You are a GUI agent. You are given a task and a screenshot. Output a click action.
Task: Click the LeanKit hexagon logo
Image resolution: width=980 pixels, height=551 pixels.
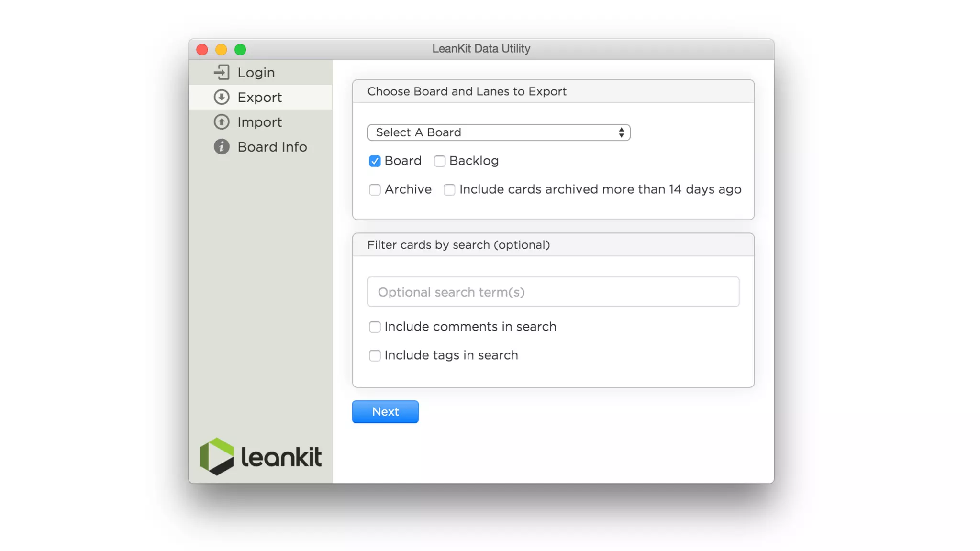coord(217,456)
